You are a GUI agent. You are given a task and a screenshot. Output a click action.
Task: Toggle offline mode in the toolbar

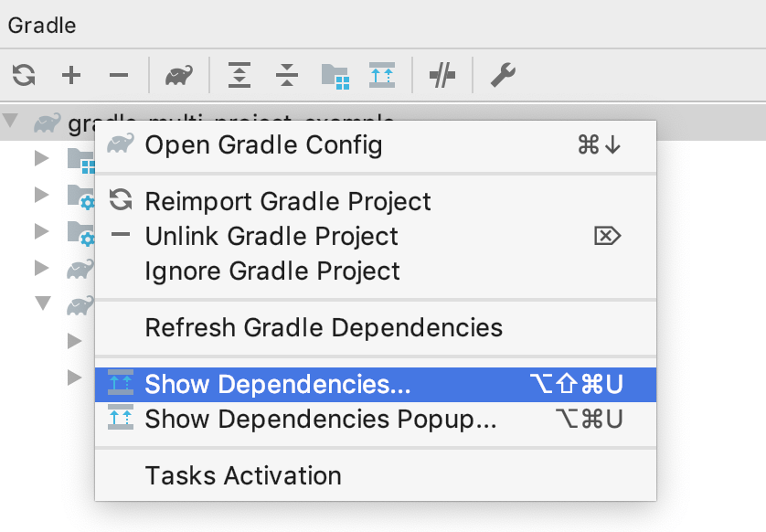(x=442, y=75)
